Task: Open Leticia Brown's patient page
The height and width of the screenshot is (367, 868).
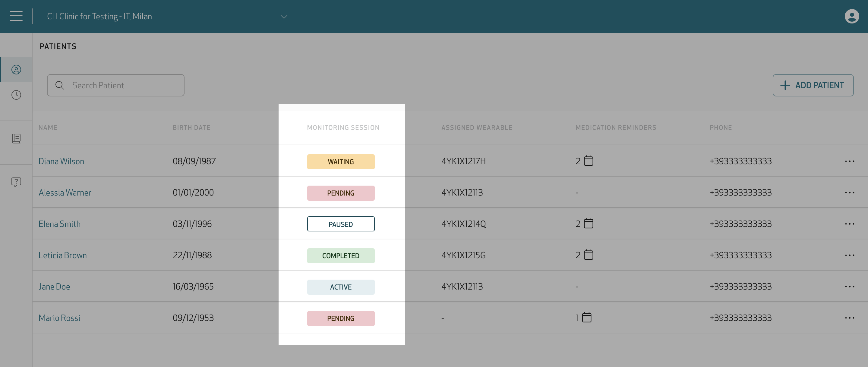Action: tap(62, 255)
